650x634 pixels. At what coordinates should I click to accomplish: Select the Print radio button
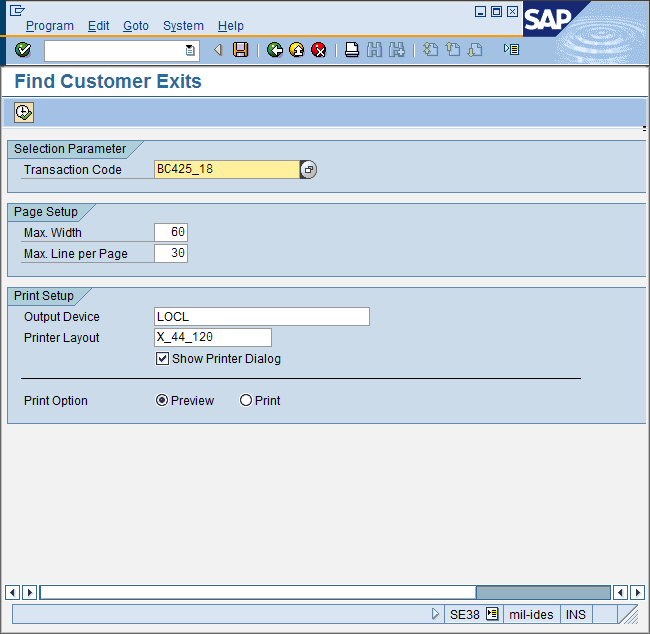click(246, 400)
